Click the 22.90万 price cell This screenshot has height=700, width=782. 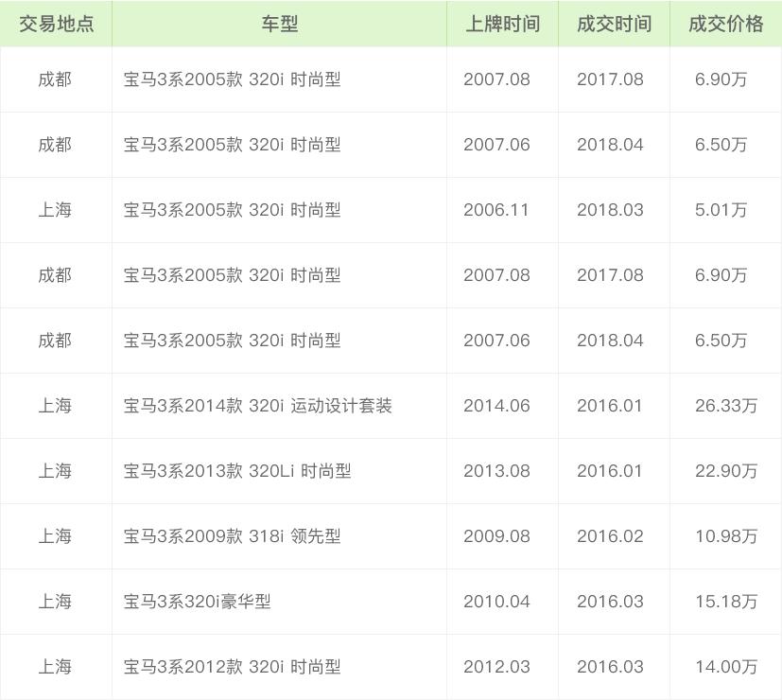(725, 471)
